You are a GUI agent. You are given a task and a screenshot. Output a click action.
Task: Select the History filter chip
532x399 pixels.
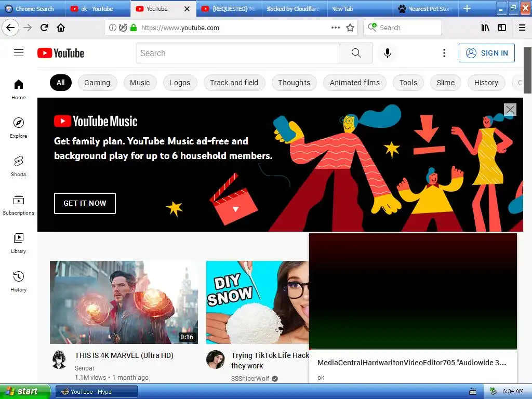coord(486,83)
